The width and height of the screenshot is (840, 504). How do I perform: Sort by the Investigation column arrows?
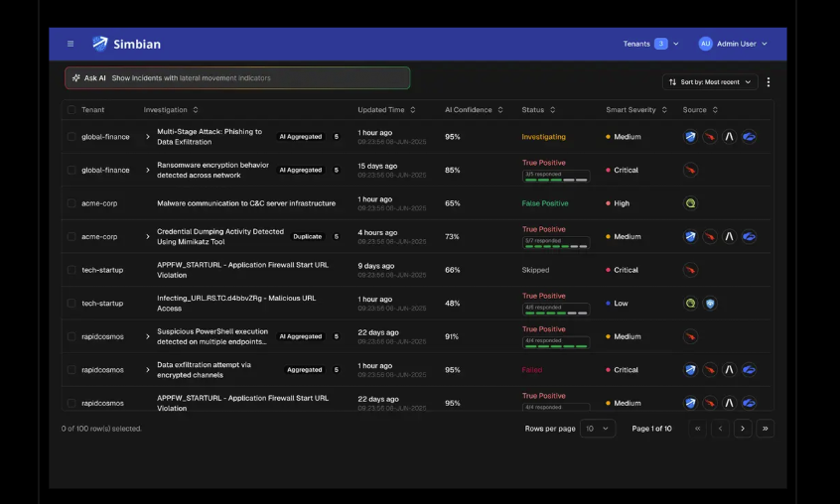(x=196, y=110)
